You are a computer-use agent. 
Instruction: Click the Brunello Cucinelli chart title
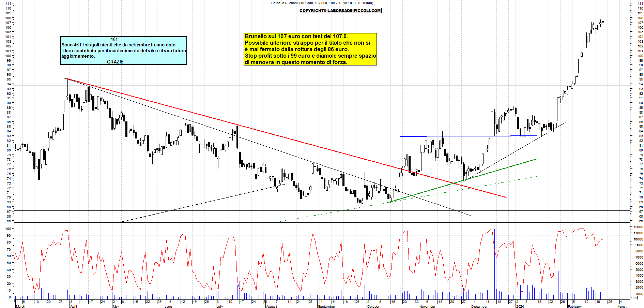(322, 3)
